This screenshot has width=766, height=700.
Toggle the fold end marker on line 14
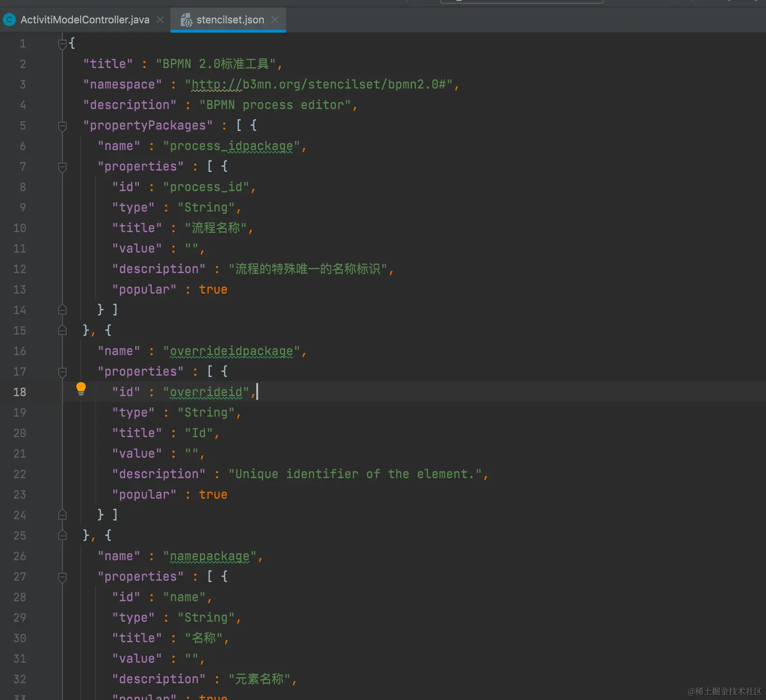(x=62, y=309)
